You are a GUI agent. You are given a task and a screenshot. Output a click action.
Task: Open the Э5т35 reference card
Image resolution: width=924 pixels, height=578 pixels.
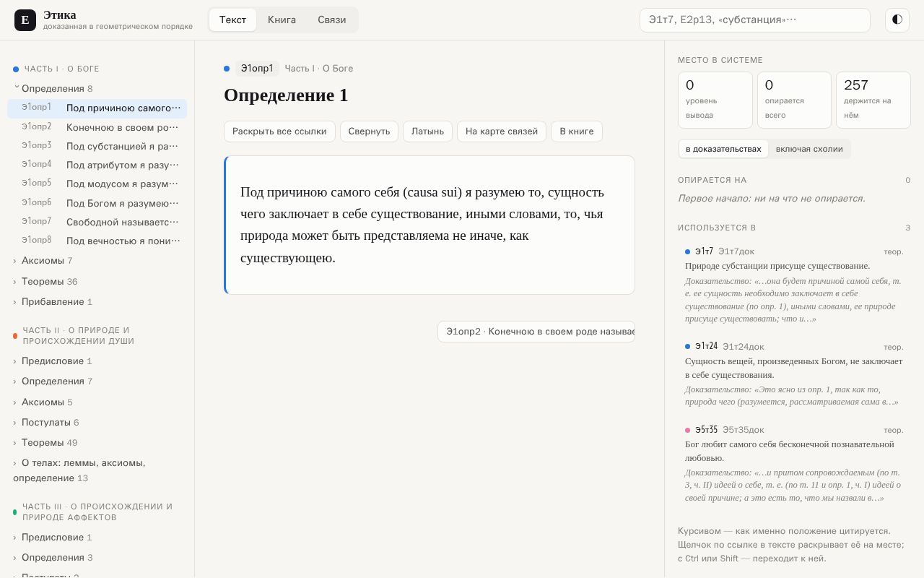[x=794, y=463]
